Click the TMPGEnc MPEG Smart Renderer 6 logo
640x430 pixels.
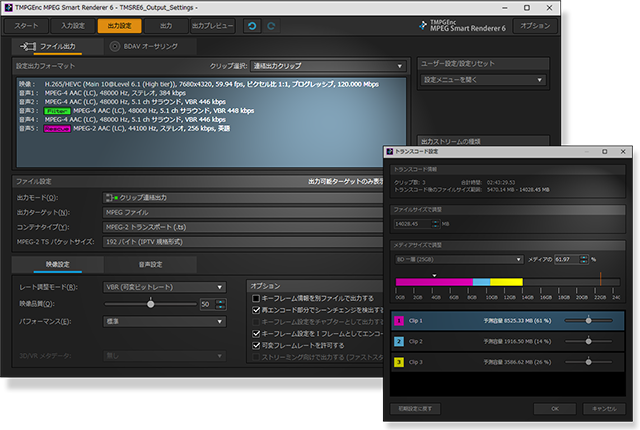(462, 26)
